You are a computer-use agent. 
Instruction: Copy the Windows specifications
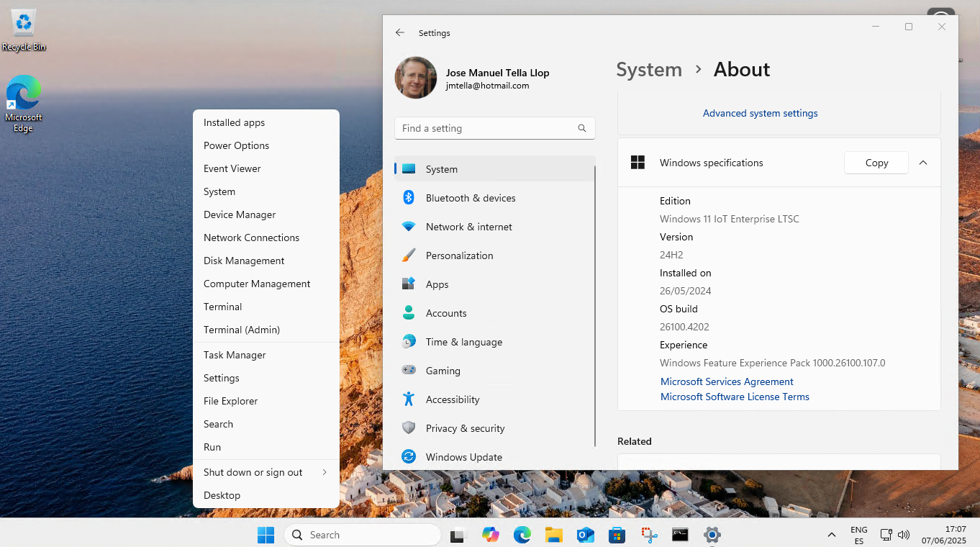point(876,163)
